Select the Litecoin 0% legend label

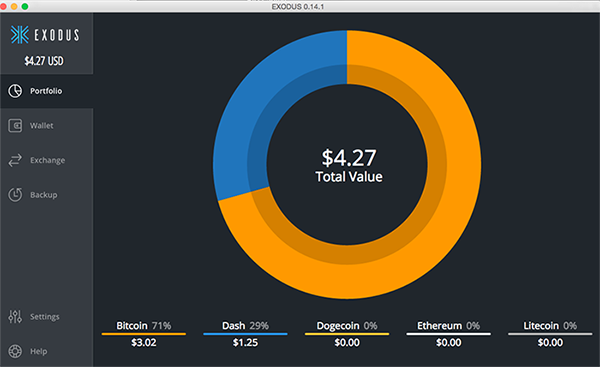coord(550,326)
